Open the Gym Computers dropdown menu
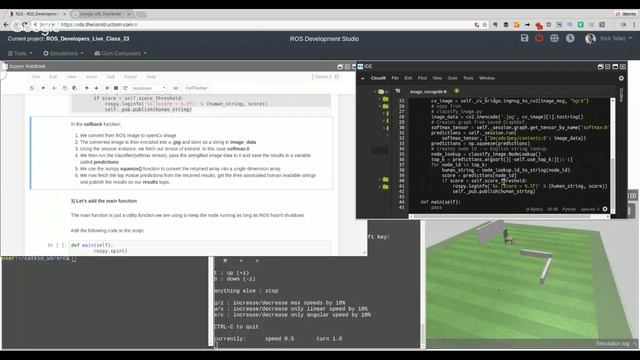640x360 pixels. tap(120, 53)
